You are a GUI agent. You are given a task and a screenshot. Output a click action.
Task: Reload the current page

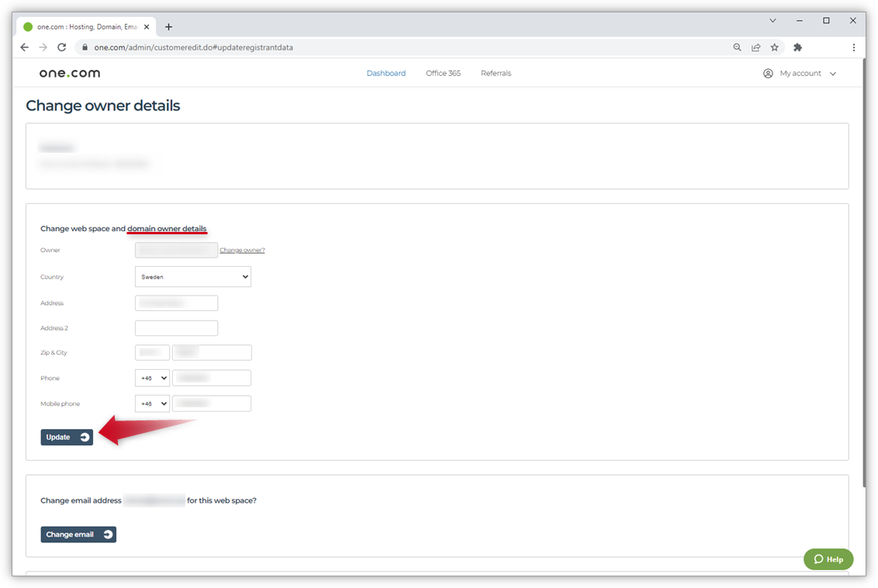61,47
